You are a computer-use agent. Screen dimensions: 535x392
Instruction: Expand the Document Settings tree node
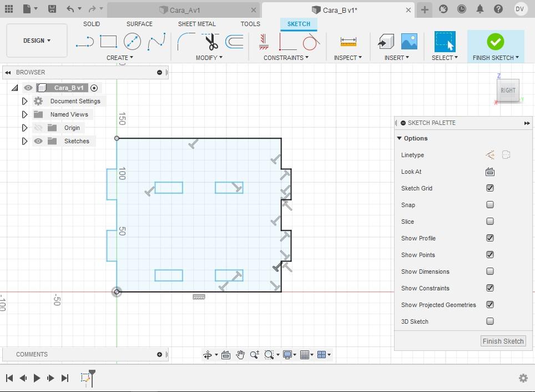(x=24, y=101)
